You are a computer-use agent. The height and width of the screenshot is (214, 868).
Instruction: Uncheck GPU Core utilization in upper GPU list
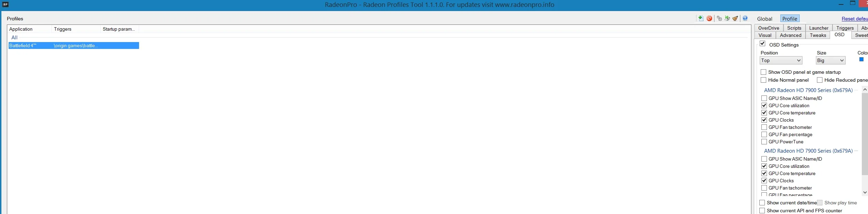pyautogui.click(x=764, y=105)
